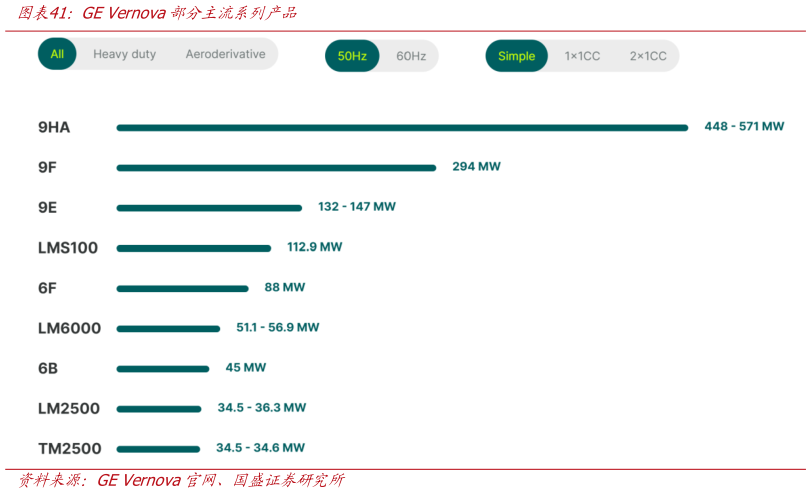Click the 6B output bar
This screenshot has width=811, height=493.
162,369
